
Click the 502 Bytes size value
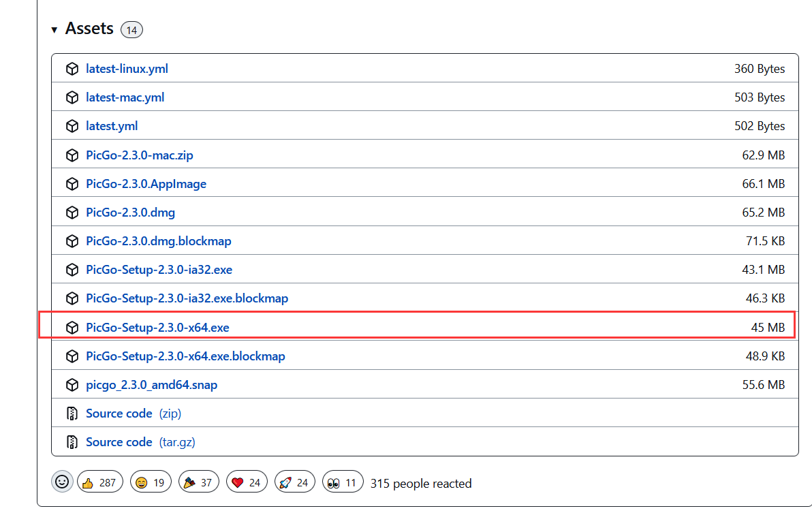tap(759, 126)
